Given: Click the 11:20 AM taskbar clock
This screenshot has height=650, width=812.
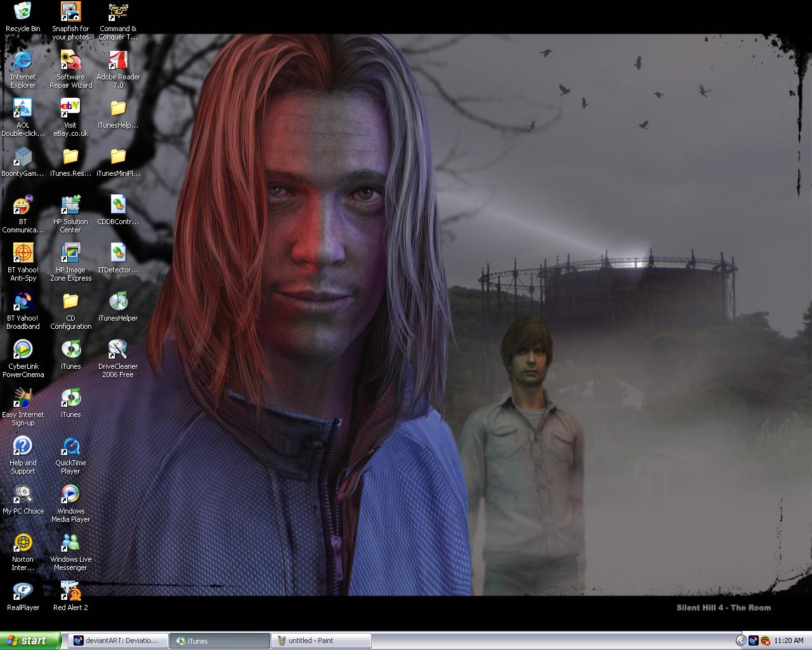Looking at the screenshot, I should pos(789,640).
